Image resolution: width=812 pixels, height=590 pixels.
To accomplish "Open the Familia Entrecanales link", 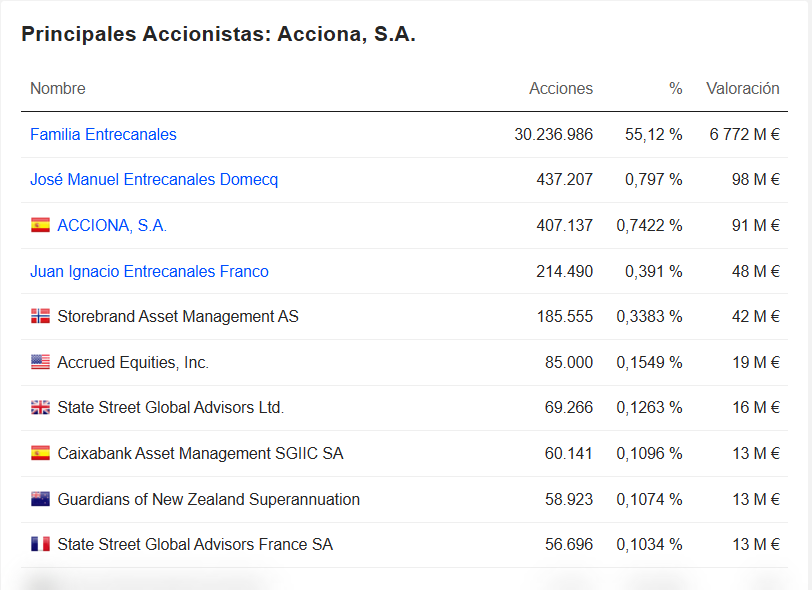I will (103, 134).
